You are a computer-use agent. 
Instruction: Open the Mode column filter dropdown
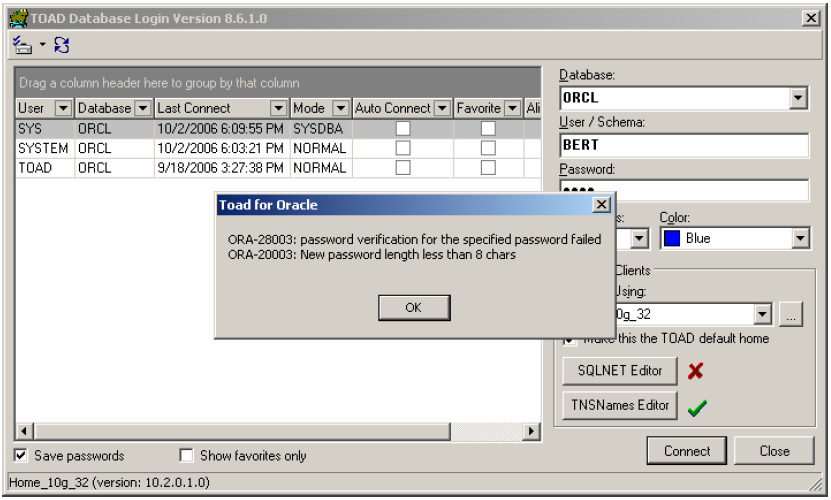(341, 108)
